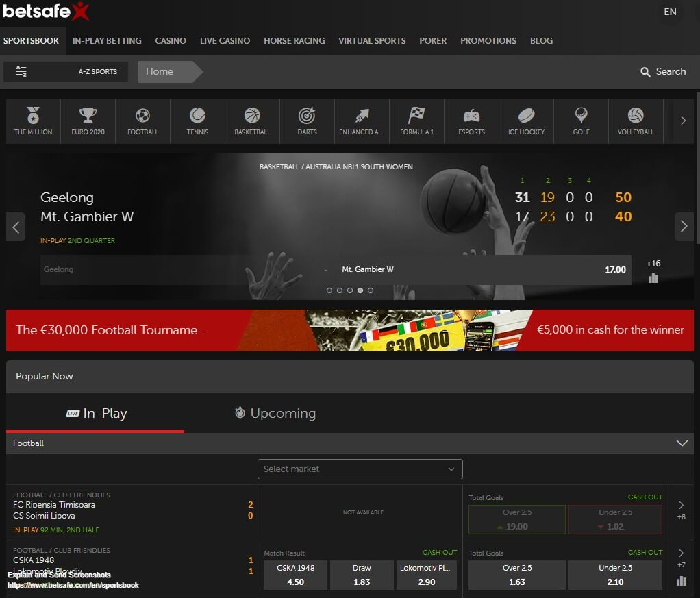
Task: Advance the sports icon bar to the right
Action: pyautogui.click(x=683, y=121)
